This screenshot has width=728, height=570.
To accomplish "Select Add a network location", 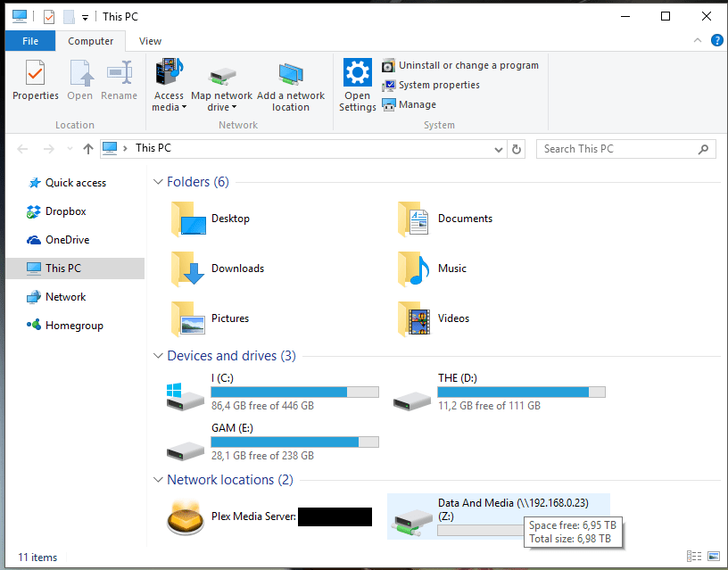I will tap(291, 85).
